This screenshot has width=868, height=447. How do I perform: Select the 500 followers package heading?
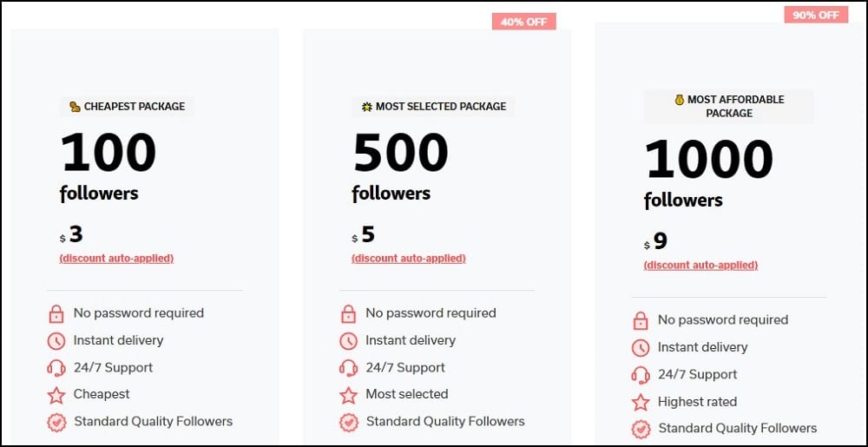click(x=399, y=166)
